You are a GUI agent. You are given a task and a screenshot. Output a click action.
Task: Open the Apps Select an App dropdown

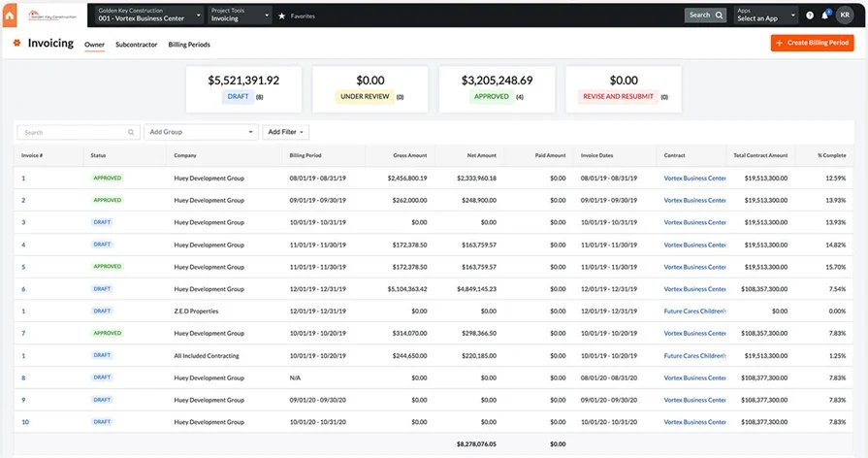click(766, 15)
